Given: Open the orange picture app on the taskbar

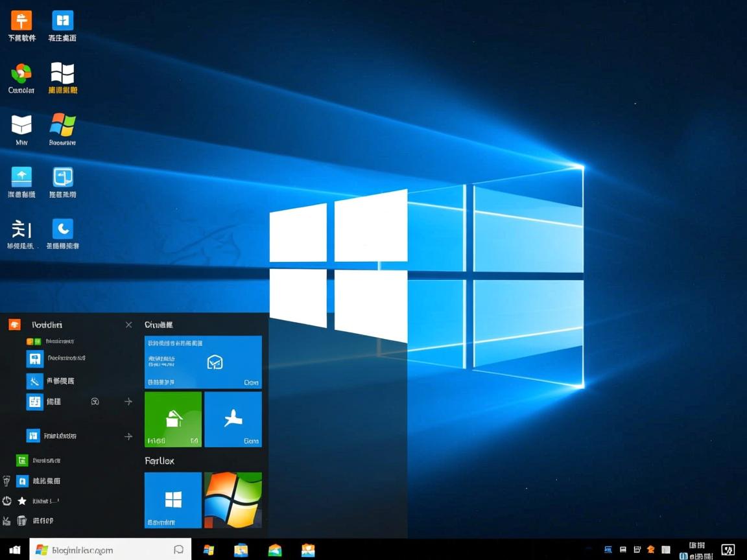Looking at the screenshot, I should (308, 550).
